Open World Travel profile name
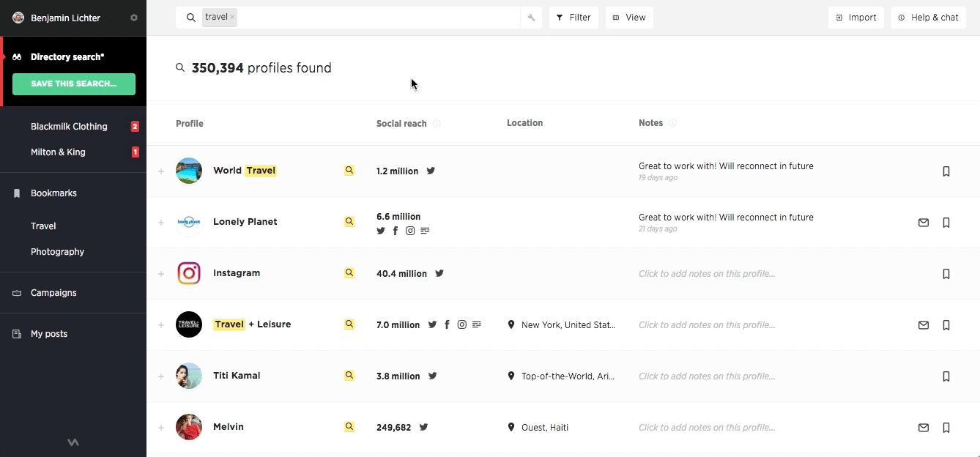The image size is (980, 457). coord(245,171)
